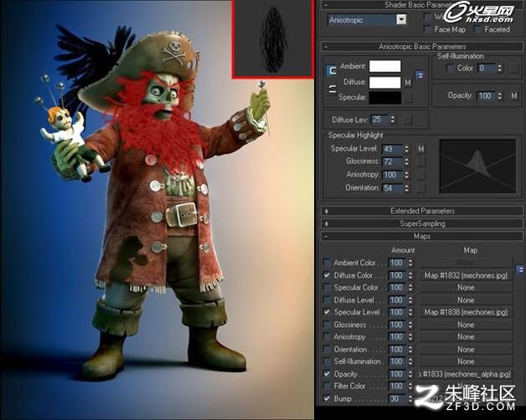Click the hair strand alpha preview thumbnail
This screenshot has width=526, height=420.
tap(273, 38)
